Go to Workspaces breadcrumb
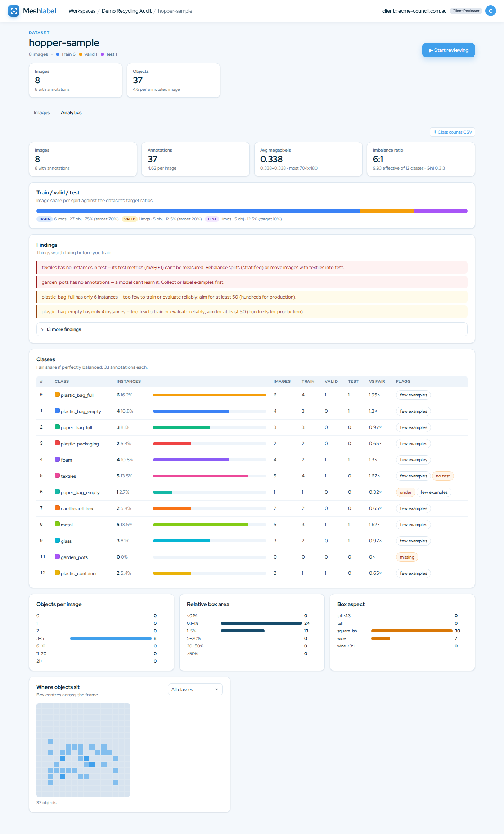The width and height of the screenshot is (504, 834). pyautogui.click(x=82, y=11)
